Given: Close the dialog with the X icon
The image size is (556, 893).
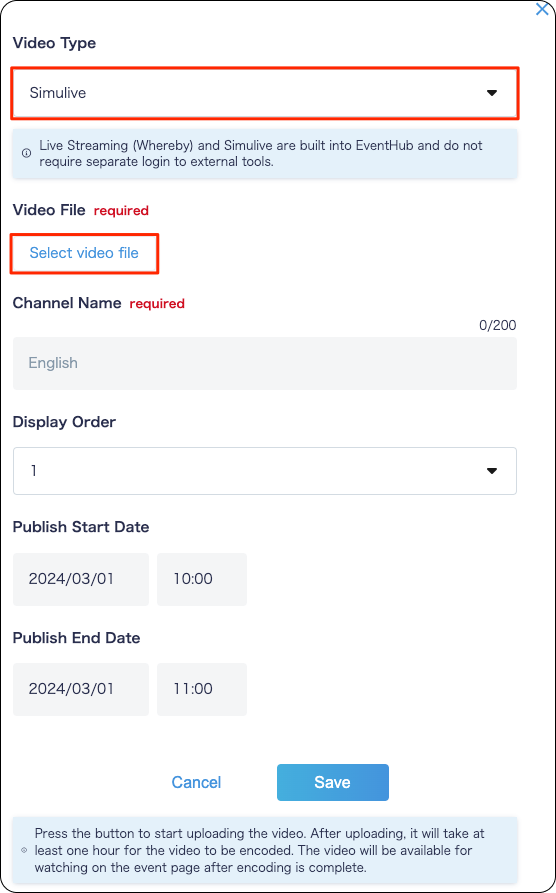Looking at the screenshot, I should [542, 9].
